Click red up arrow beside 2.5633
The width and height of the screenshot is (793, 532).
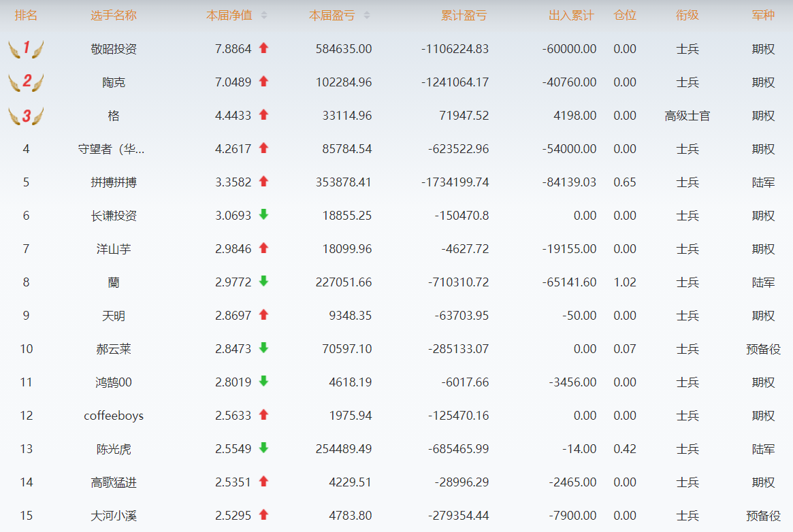263,415
